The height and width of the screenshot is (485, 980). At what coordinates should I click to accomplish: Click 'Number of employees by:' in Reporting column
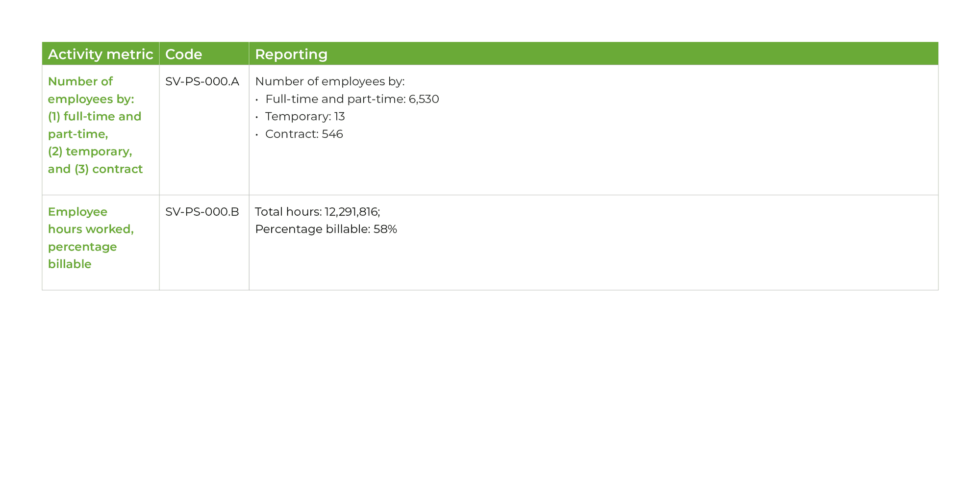pyautogui.click(x=330, y=81)
